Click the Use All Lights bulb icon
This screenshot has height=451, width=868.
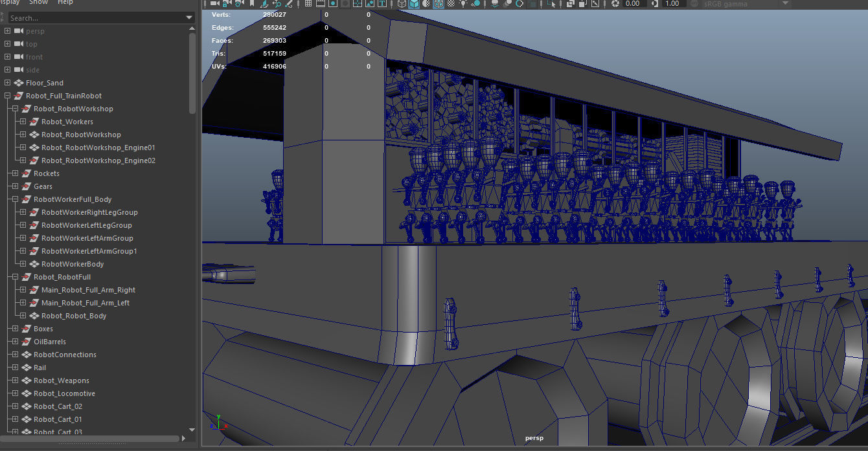[463, 4]
